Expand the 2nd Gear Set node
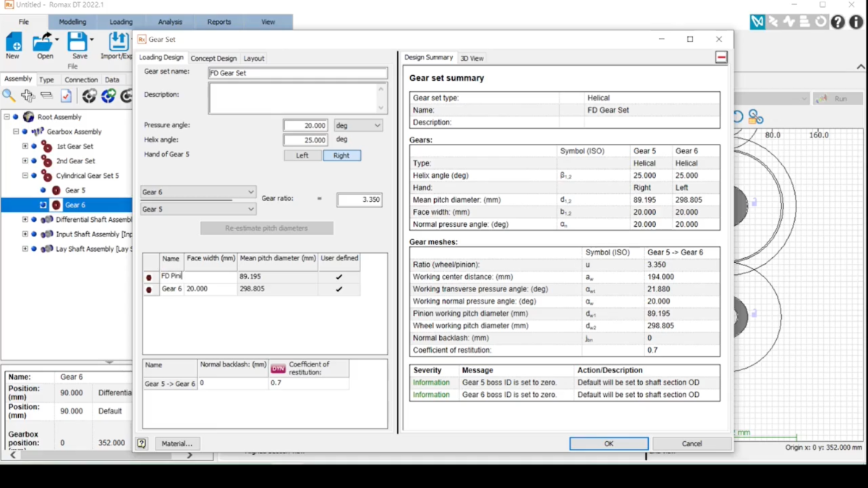This screenshot has width=868, height=488. [x=25, y=161]
